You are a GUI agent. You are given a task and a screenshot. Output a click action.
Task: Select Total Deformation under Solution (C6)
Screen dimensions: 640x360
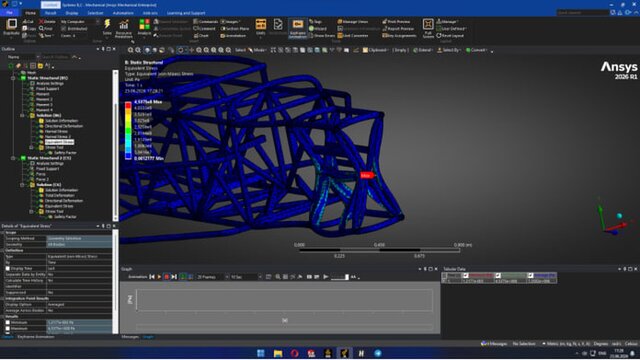[60, 196]
